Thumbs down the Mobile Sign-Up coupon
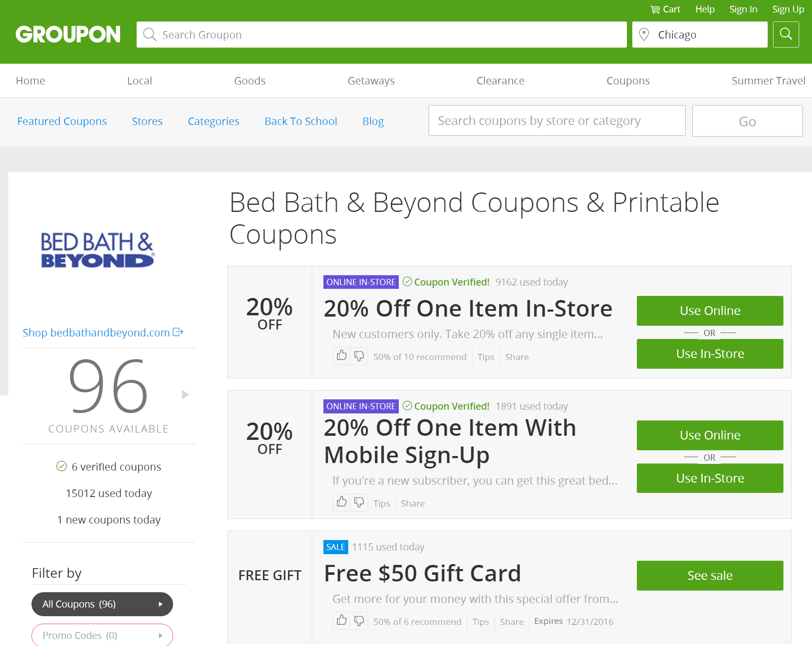The height and width of the screenshot is (646, 812). click(x=359, y=502)
